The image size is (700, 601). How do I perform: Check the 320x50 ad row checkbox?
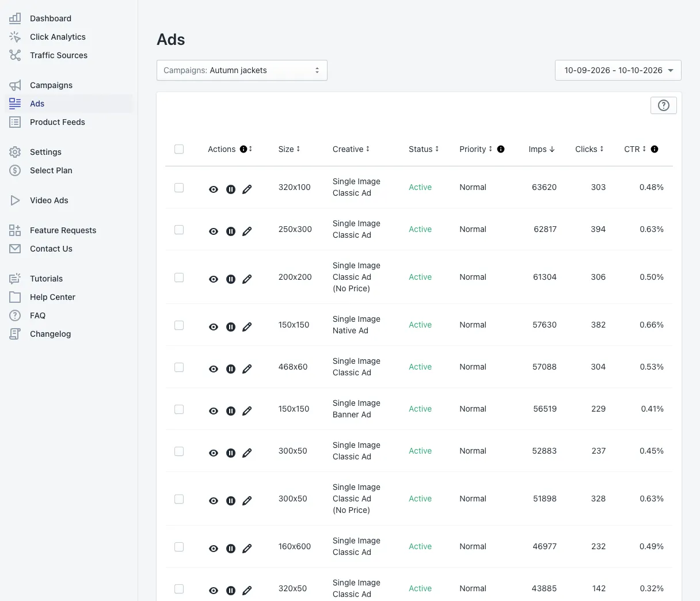click(x=179, y=589)
